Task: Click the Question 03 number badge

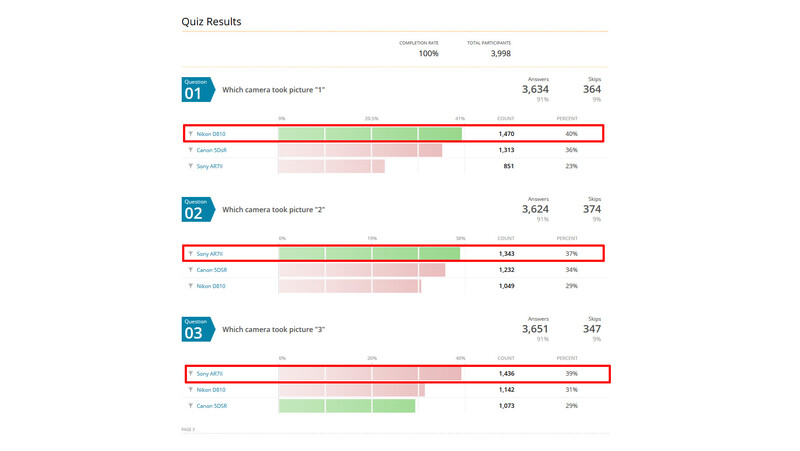Action: pos(198,330)
